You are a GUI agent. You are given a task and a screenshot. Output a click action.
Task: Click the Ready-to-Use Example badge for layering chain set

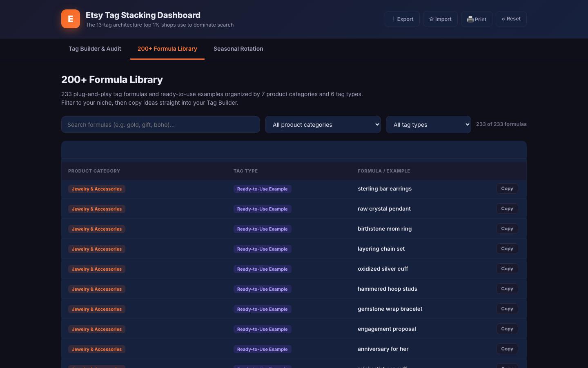pyautogui.click(x=263, y=249)
